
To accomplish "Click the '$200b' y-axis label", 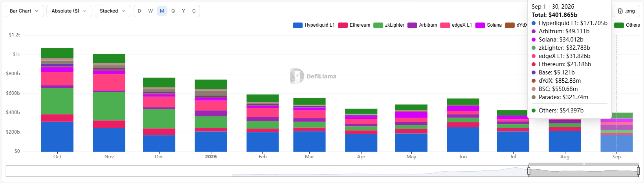I will coord(13,132).
